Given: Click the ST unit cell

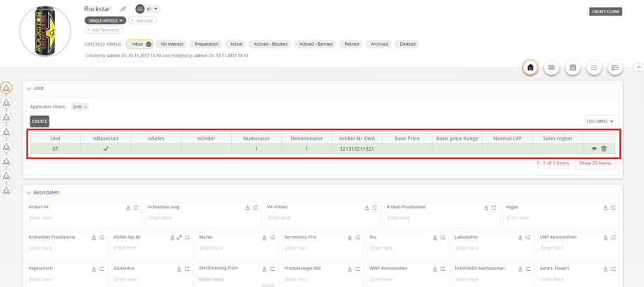Looking at the screenshot, I should click(x=56, y=149).
